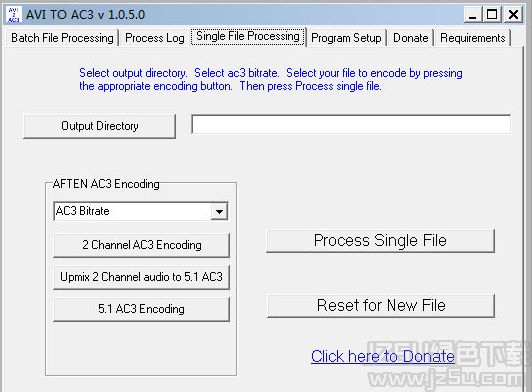Expand the AC3 Bitrate dropdown arrow
This screenshot has height=392, width=532.
pos(219,211)
